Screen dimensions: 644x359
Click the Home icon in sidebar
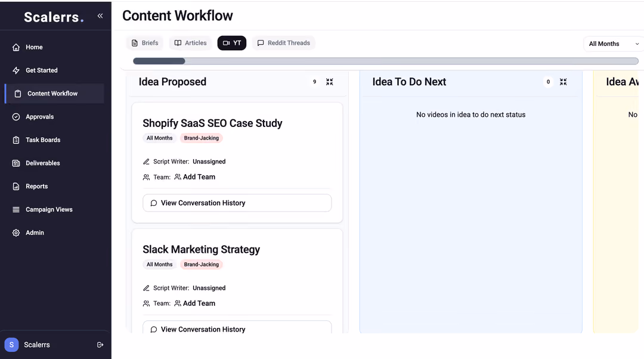point(16,47)
